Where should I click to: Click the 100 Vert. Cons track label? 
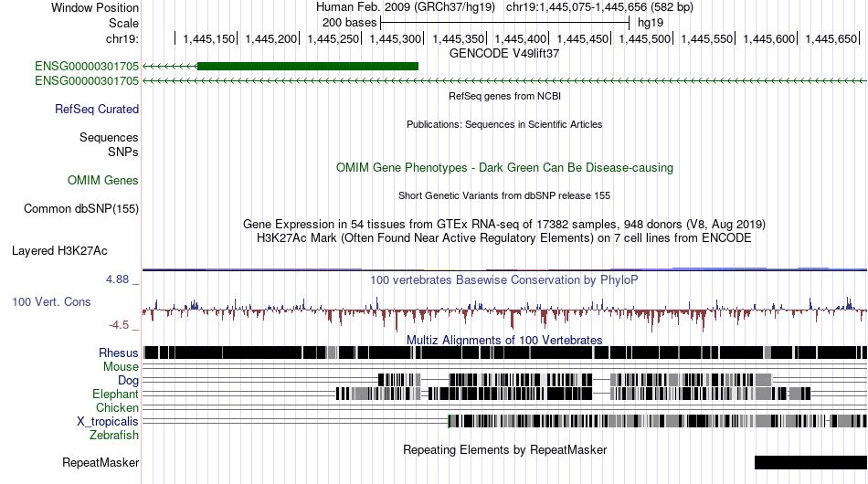[x=51, y=301]
